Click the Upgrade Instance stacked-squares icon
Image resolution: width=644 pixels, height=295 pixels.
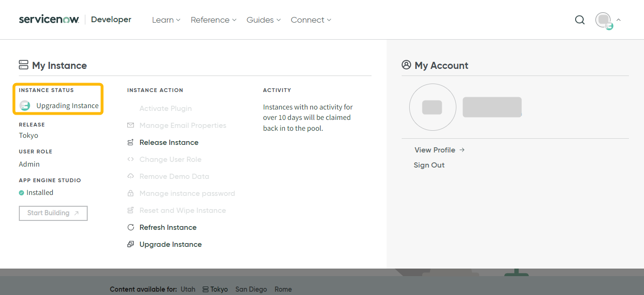[131, 244]
